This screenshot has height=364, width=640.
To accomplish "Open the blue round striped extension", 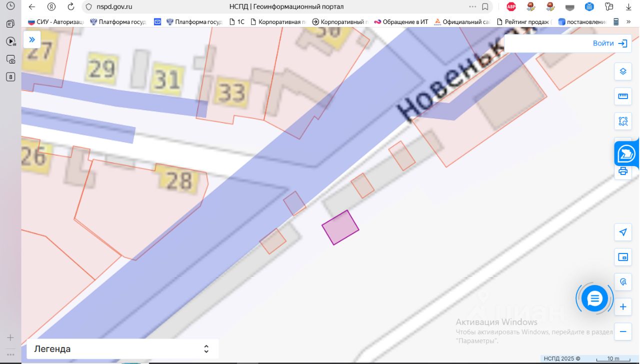I will (x=589, y=7).
